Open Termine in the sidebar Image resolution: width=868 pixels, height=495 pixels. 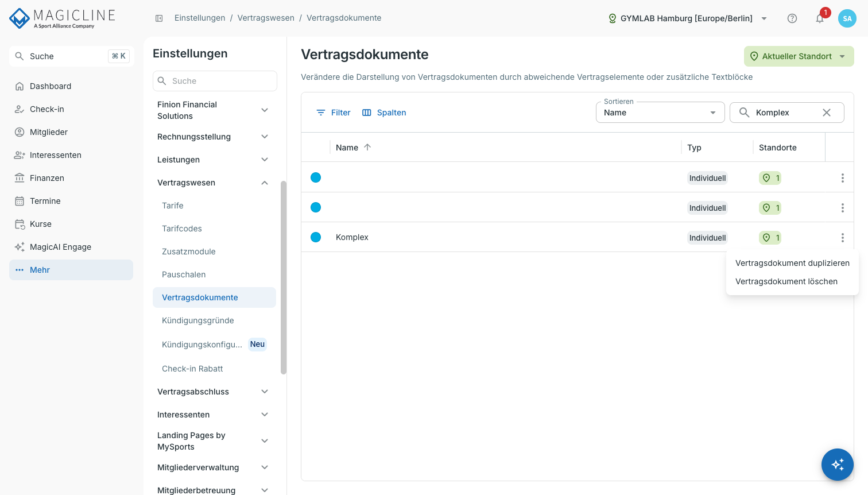coord(71,201)
